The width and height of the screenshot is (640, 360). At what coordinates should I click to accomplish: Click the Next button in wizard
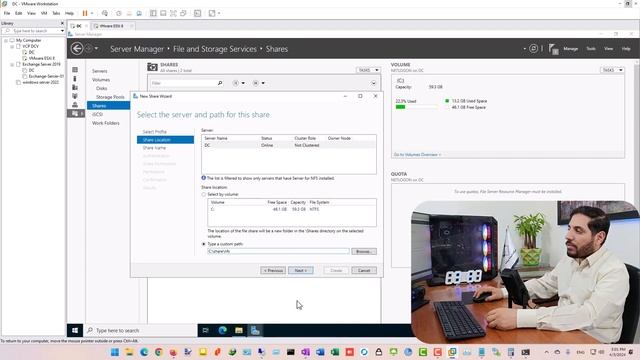[x=301, y=271]
